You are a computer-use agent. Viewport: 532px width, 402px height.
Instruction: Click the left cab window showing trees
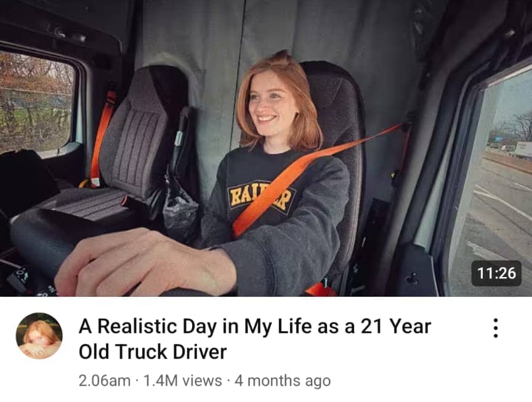point(36,102)
